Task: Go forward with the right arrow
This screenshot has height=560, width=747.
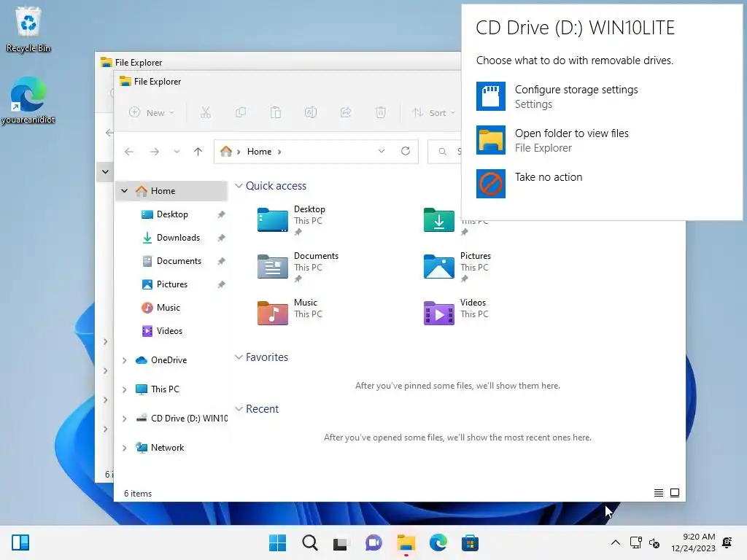Action: (x=155, y=152)
